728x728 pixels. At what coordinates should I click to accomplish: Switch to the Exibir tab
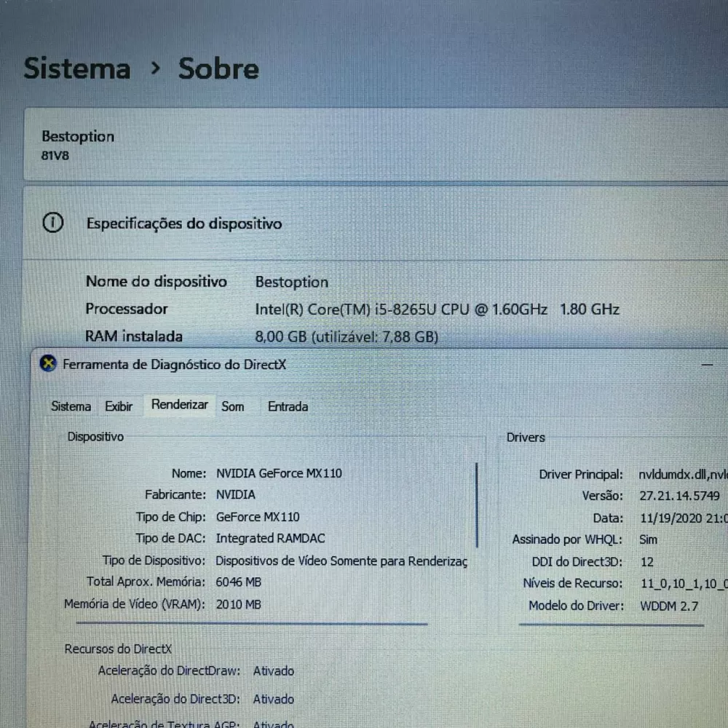coord(119,407)
